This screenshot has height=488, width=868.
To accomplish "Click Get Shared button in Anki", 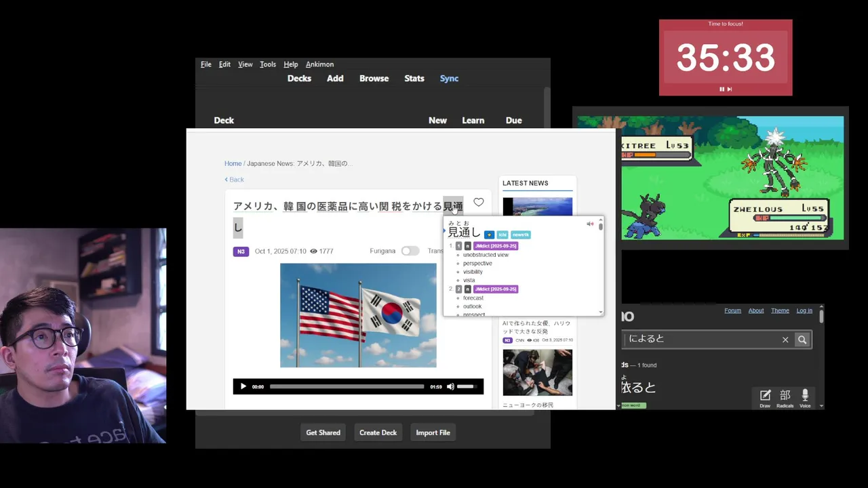I will click(x=323, y=432).
